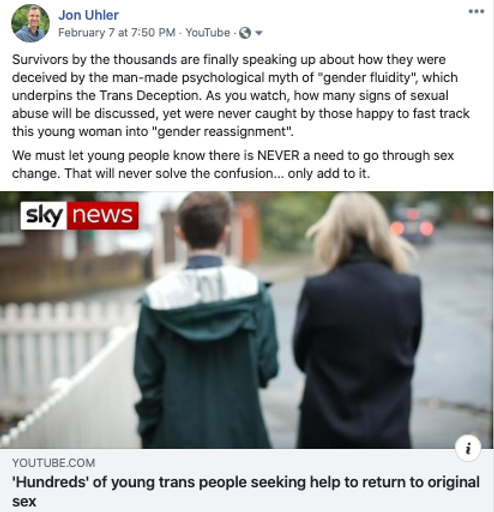Click the globe public privacy icon

245,33
